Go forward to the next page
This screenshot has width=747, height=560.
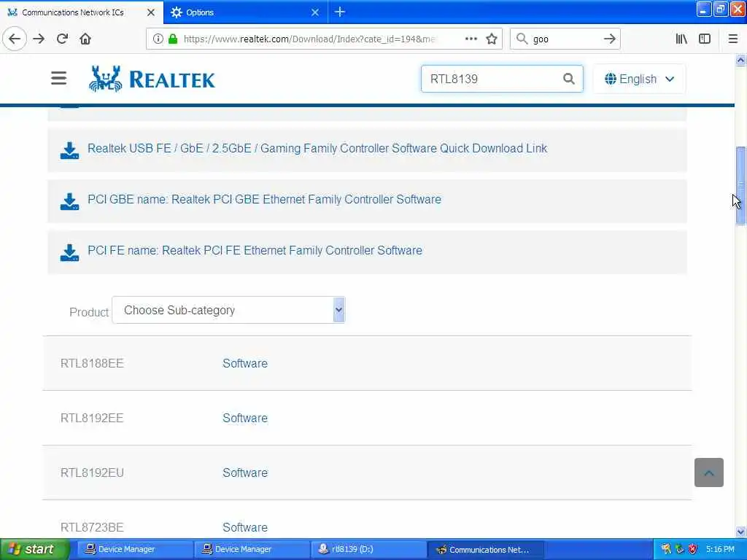(39, 39)
